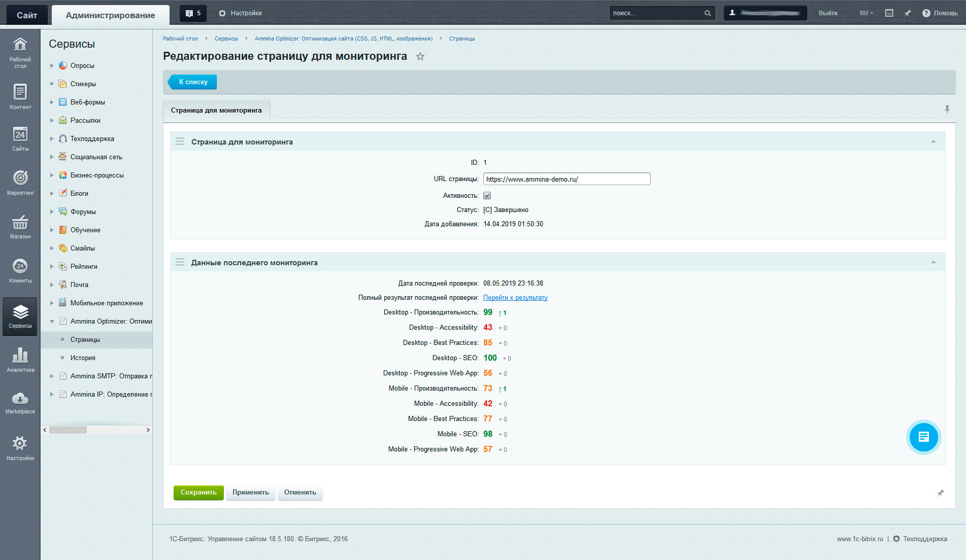This screenshot has height=560, width=966.
Task: Expand the Опросы tree node
Action: [52, 65]
